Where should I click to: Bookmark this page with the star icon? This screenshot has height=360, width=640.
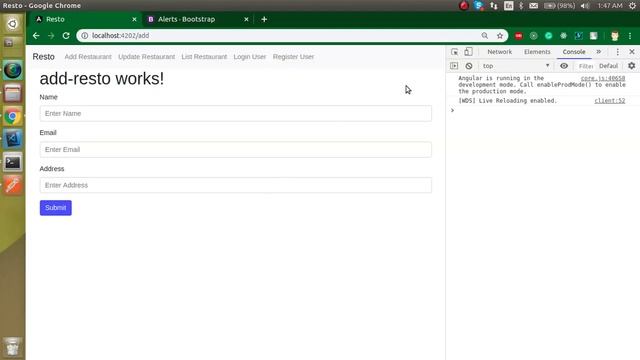point(500,36)
